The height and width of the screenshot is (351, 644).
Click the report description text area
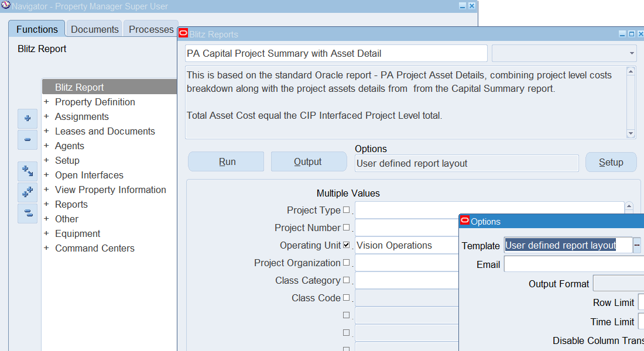click(x=406, y=102)
